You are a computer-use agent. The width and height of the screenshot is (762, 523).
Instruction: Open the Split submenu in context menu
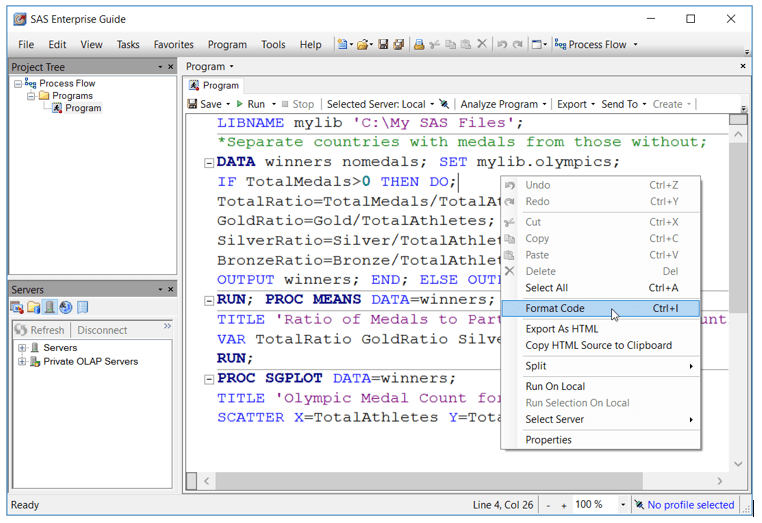click(601, 366)
